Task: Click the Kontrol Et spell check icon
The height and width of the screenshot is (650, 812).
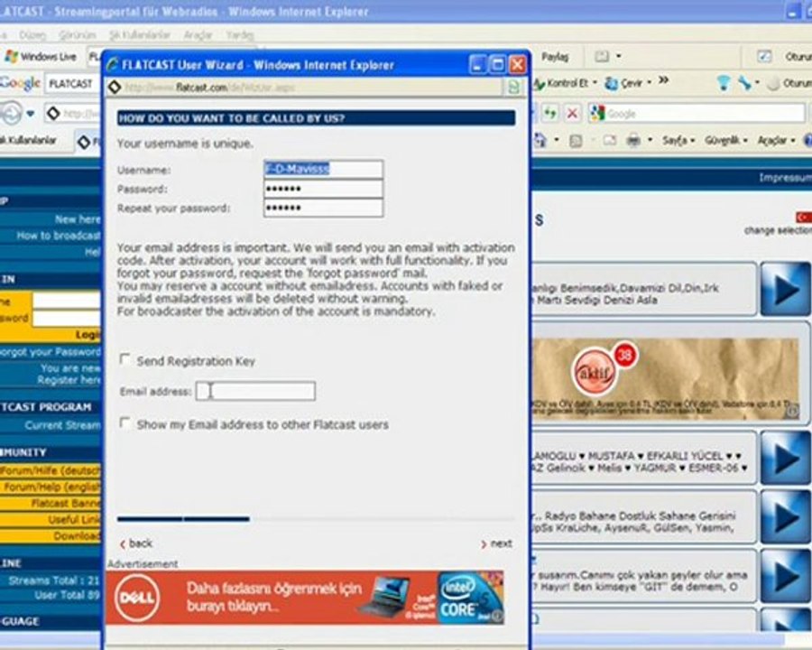Action: 539,83
